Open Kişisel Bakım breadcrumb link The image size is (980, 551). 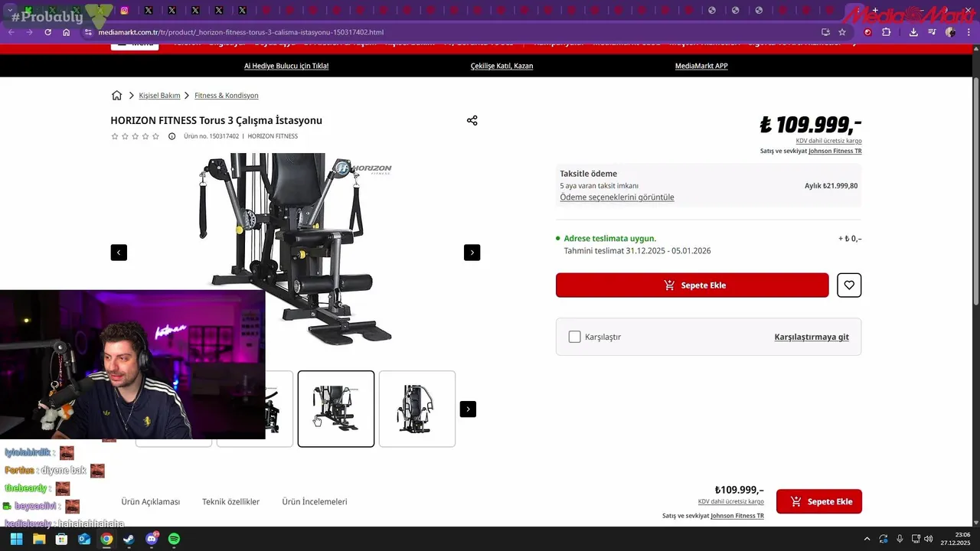click(x=159, y=96)
